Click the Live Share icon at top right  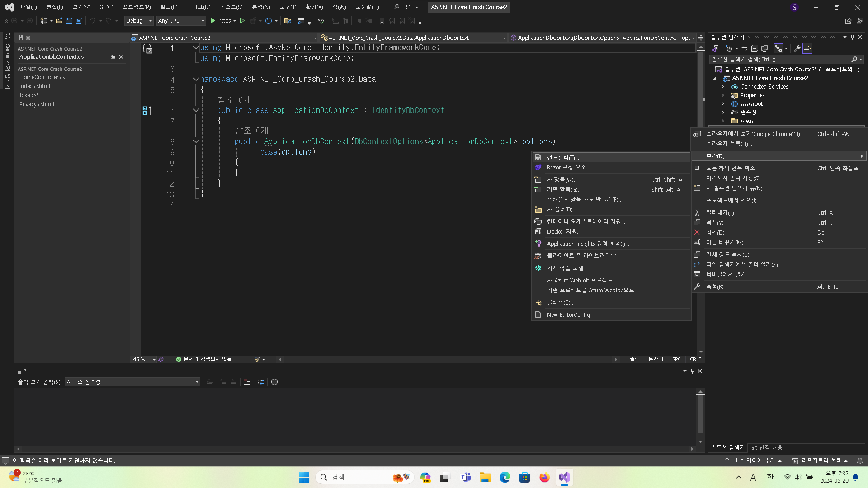tap(848, 21)
